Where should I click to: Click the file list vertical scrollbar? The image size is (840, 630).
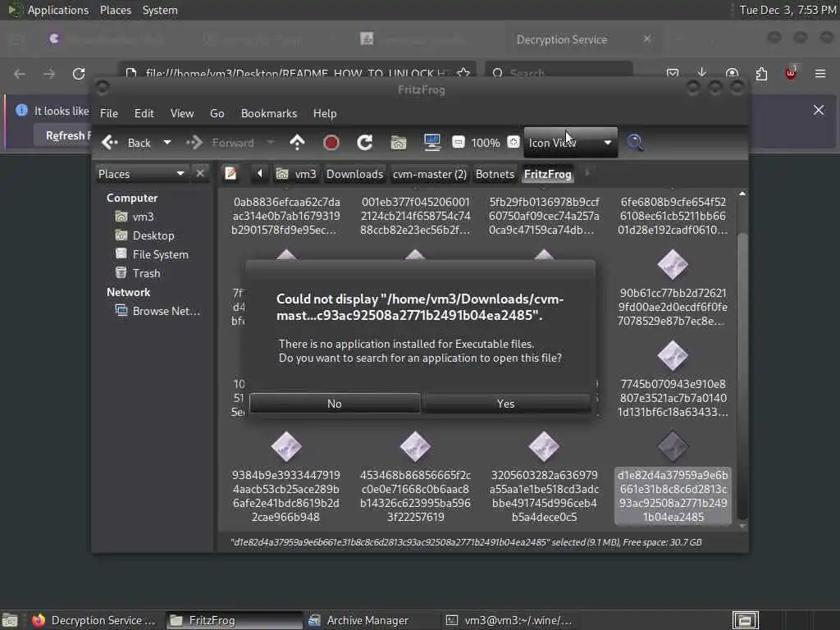(742, 375)
